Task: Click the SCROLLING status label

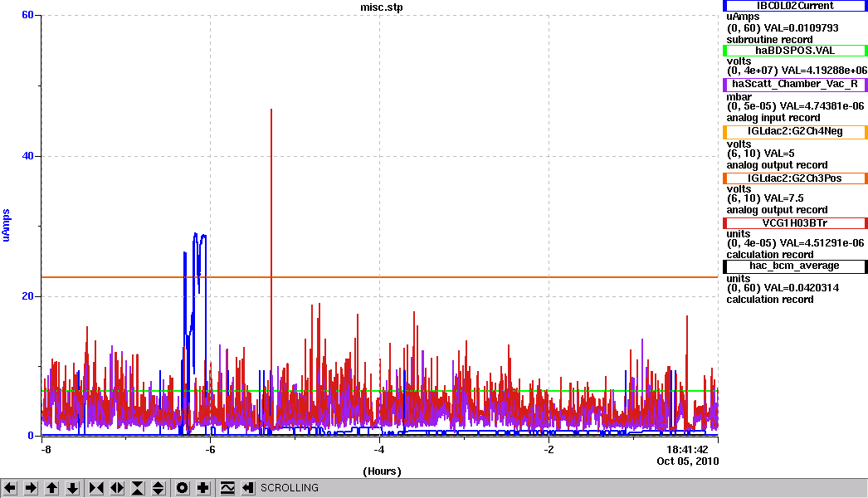Action: point(290,488)
